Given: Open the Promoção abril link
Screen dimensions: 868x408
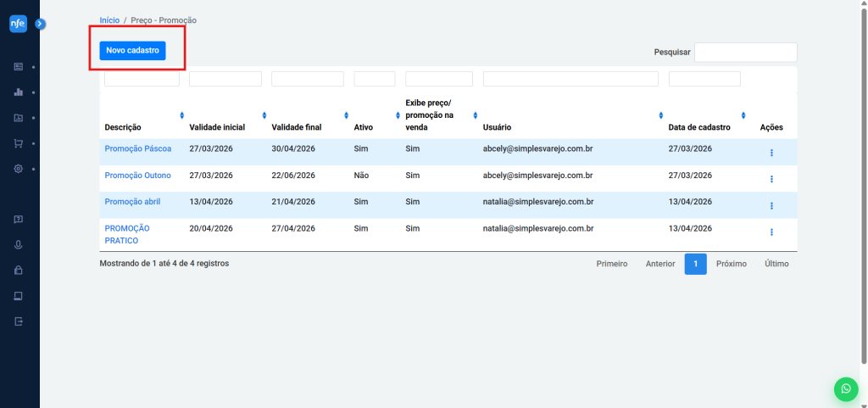Looking at the screenshot, I should tap(132, 202).
